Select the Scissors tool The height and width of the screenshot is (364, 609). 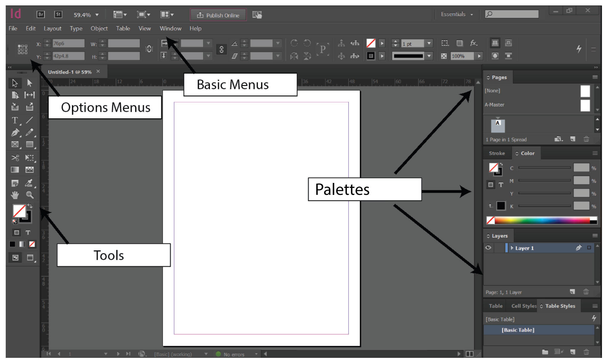[15, 158]
